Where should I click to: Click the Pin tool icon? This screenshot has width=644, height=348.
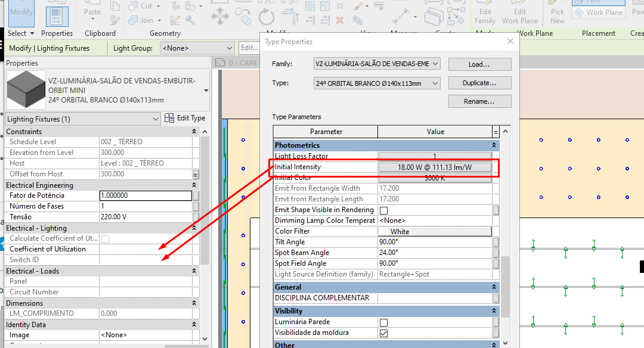click(340, 6)
